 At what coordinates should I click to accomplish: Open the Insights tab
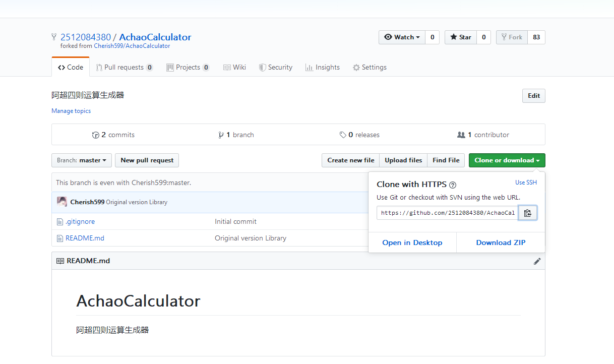click(323, 68)
